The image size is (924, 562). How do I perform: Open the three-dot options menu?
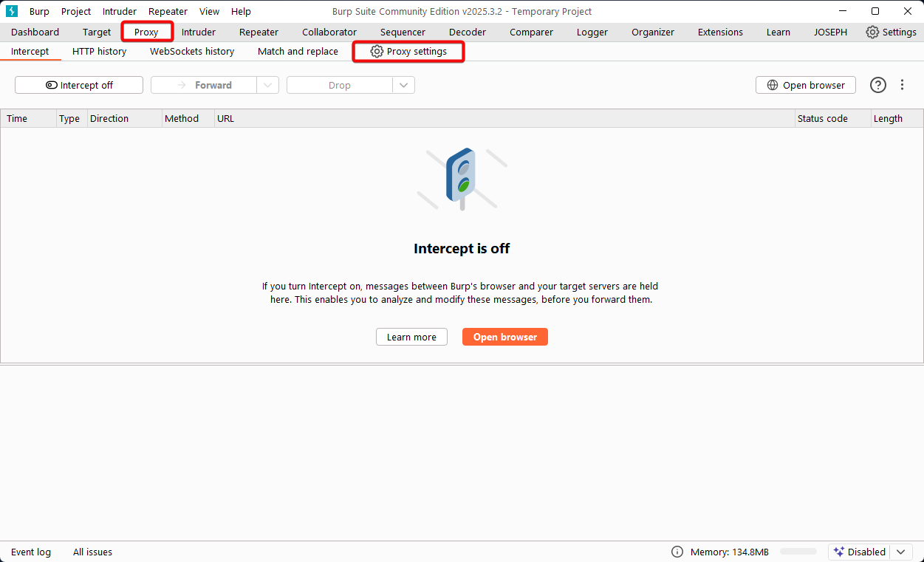pyautogui.click(x=902, y=85)
